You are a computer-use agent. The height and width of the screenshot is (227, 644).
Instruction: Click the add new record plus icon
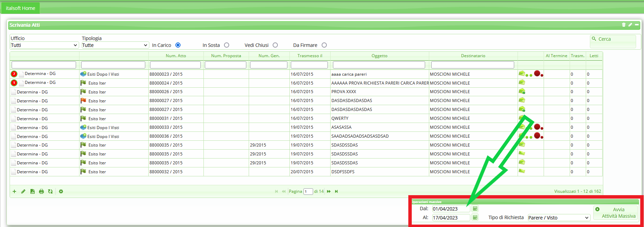pyautogui.click(x=14, y=191)
